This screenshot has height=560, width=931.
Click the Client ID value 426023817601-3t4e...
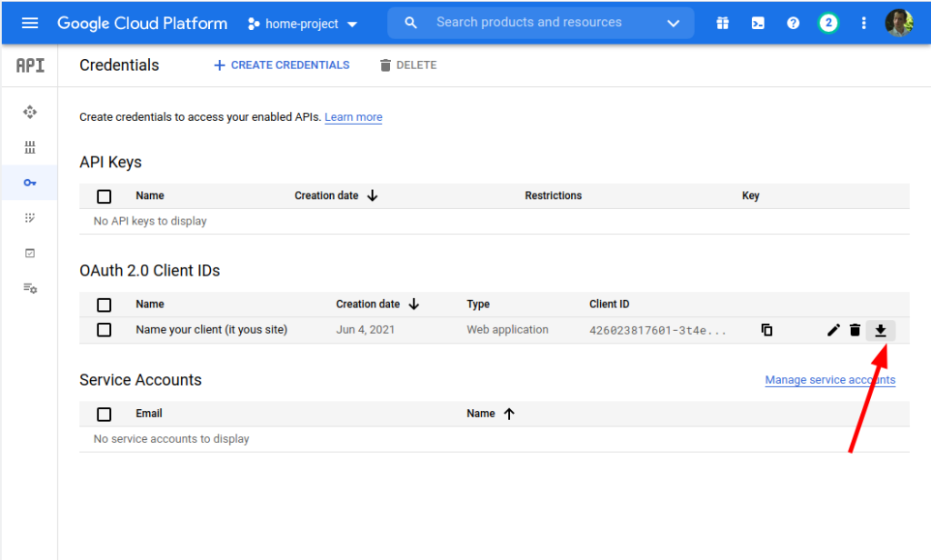tap(657, 331)
